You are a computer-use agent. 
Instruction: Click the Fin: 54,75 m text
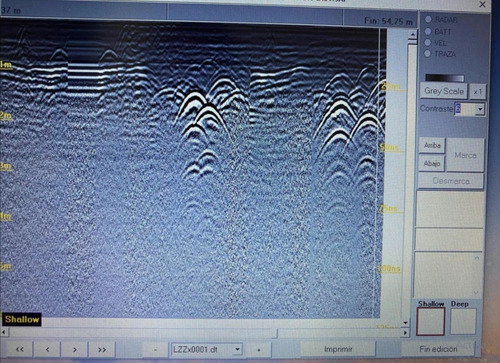[x=388, y=21]
